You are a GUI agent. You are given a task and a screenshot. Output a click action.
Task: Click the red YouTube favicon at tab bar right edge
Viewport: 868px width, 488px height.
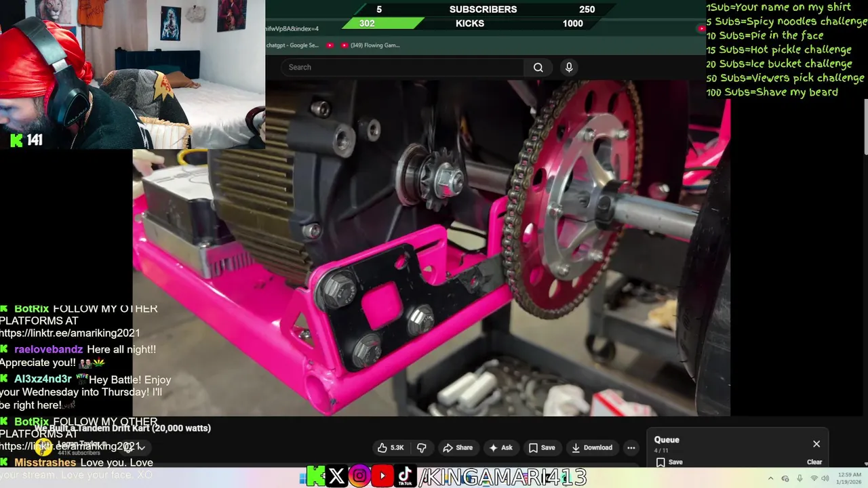click(x=701, y=28)
